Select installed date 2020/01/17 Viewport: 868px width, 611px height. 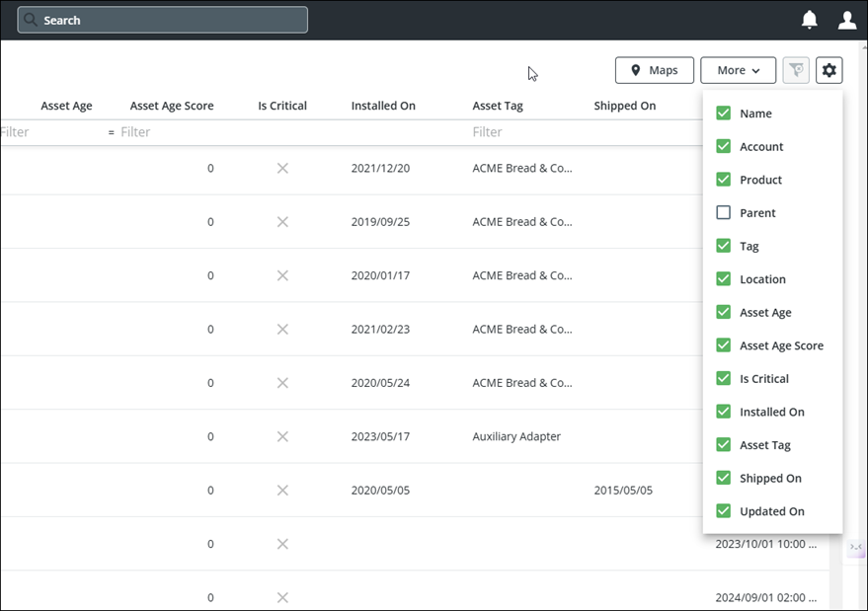tap(380, 275)
